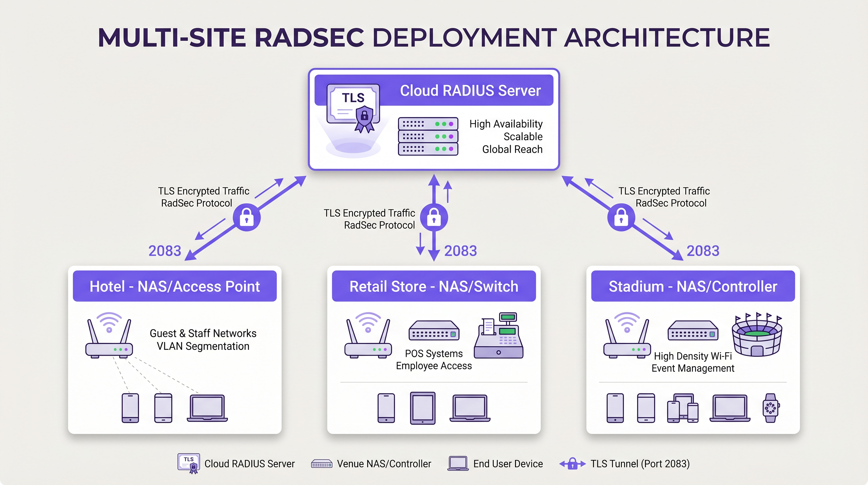Select the smartwatch icon in the Stadium devices row
This screenshot has width=868, height=485.
tap(770, 408)
